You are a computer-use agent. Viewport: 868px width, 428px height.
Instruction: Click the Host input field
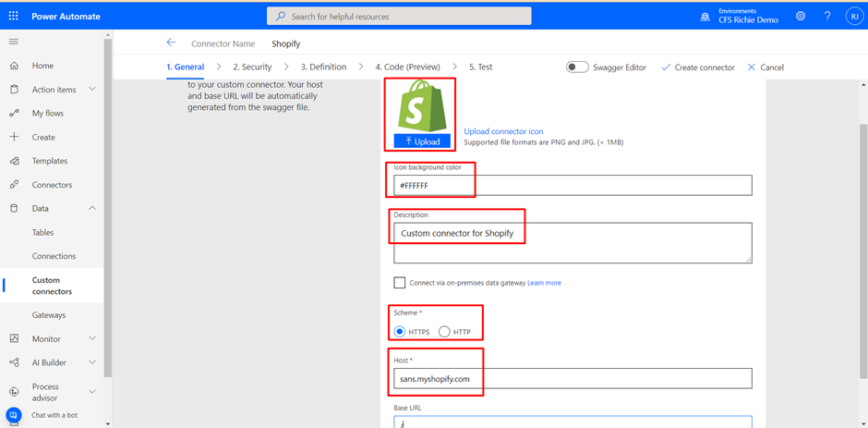[x=573, y=379]
